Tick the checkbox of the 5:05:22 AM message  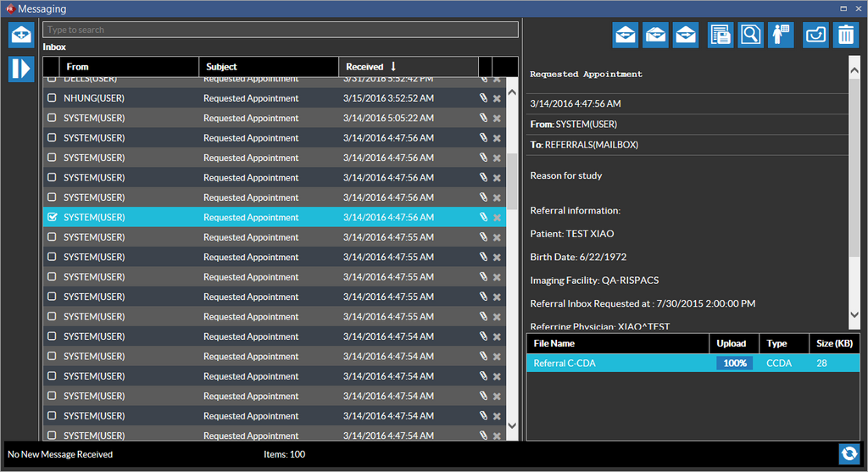click(x=52, y=118)
